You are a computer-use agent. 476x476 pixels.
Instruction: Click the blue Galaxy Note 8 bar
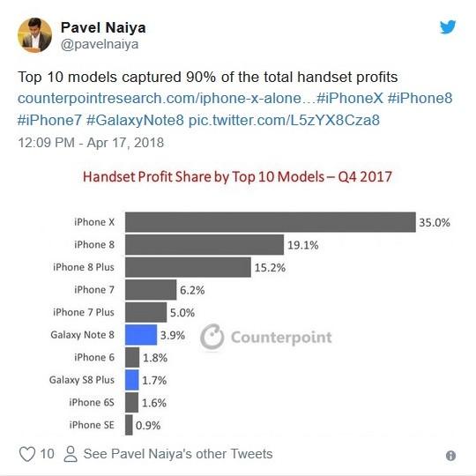(x=141, y=335)
